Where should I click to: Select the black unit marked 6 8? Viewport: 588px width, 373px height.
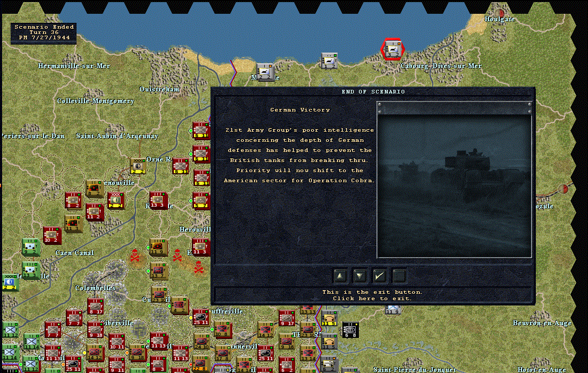pyautogui.click(x=350, y=330)
